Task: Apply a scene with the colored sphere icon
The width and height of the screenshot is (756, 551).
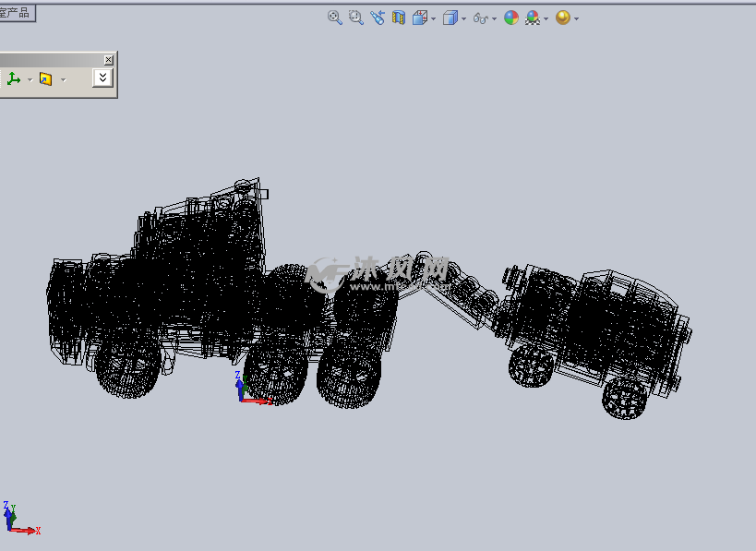Action: click(510, 18)
